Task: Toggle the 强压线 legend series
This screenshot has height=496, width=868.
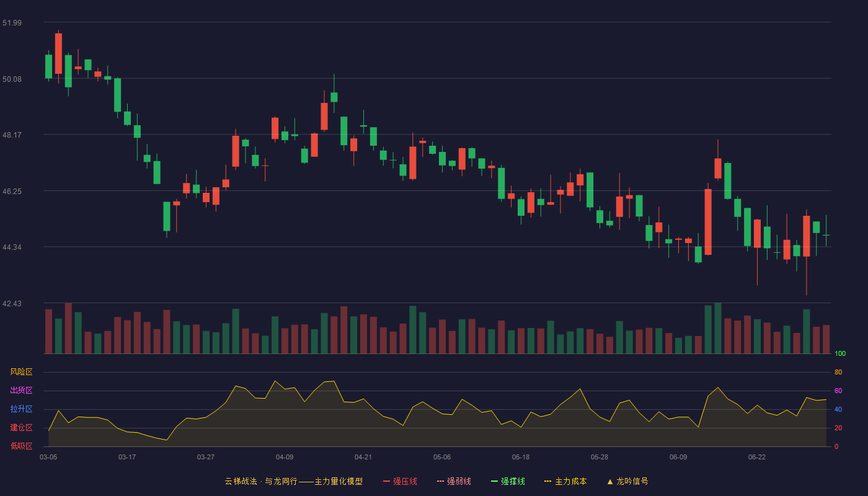Action: tap(400, 481)
